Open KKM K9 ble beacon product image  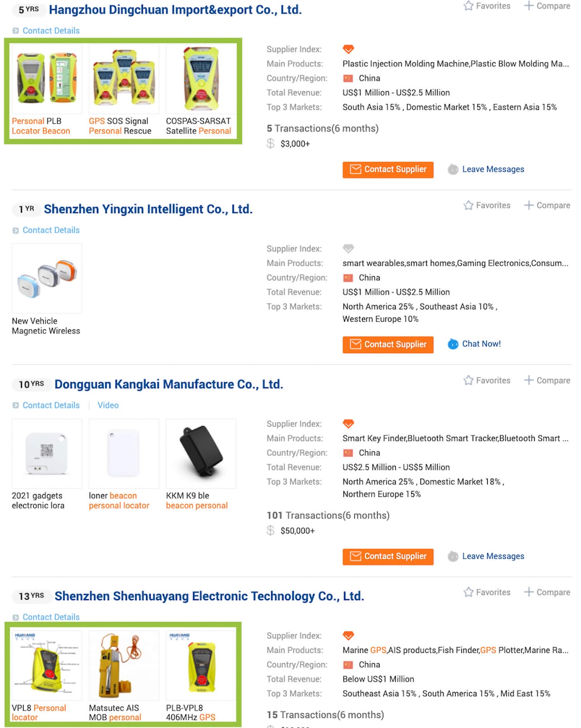(201, 454)
